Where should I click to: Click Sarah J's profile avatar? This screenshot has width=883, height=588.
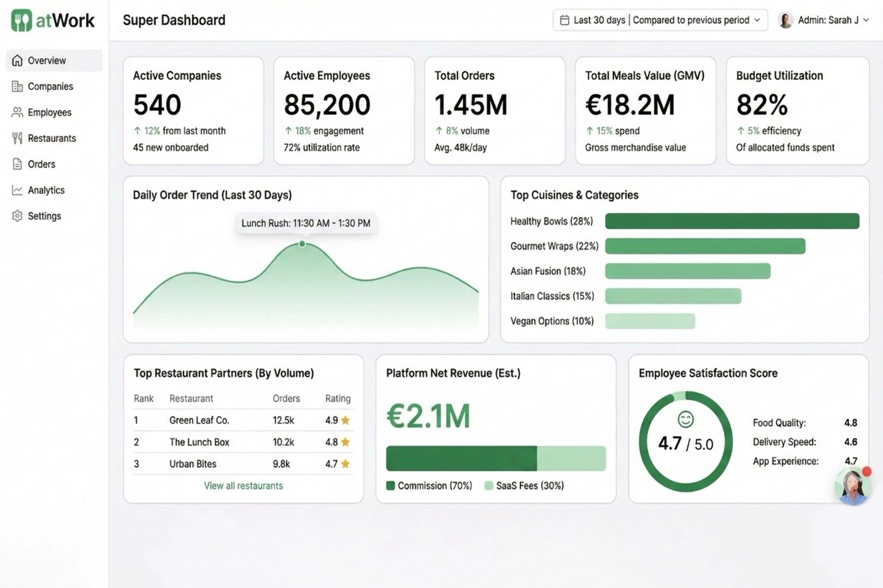pos(785,19)
